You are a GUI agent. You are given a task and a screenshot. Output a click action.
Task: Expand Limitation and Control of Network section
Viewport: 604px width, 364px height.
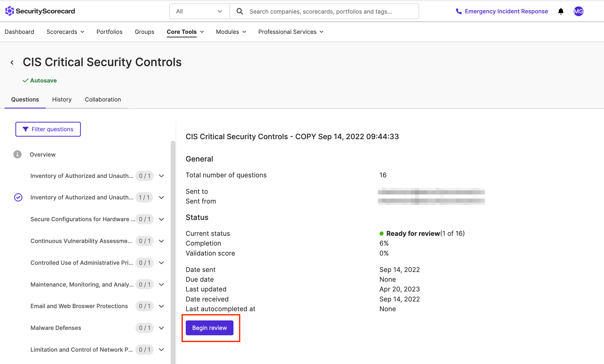click(161, 350)
